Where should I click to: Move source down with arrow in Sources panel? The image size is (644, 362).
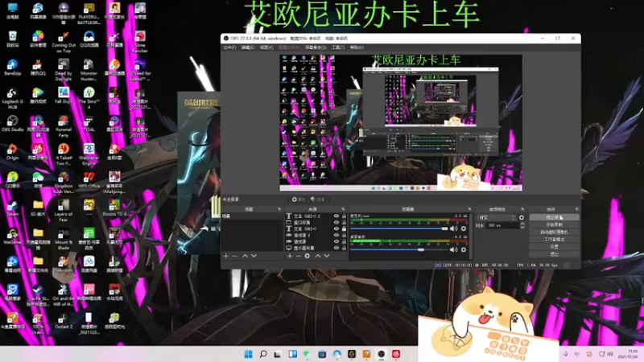tap(327, 256)
